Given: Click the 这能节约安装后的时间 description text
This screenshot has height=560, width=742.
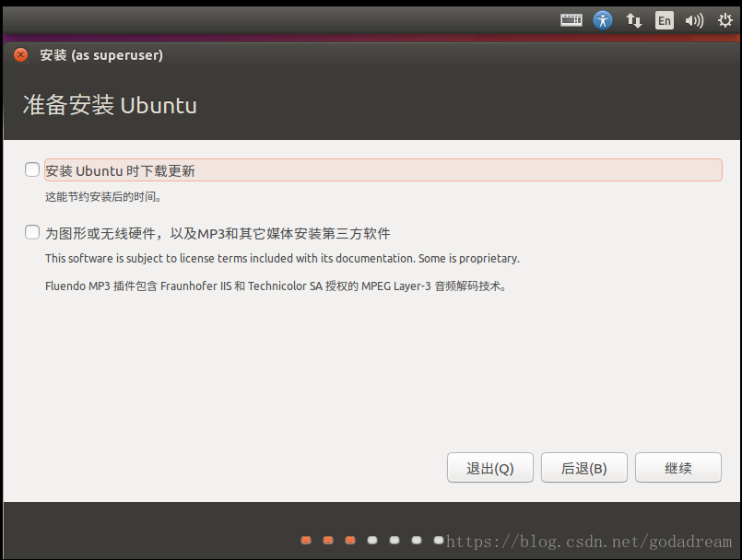Looking at the screenshot, I should tap(103, 197).
